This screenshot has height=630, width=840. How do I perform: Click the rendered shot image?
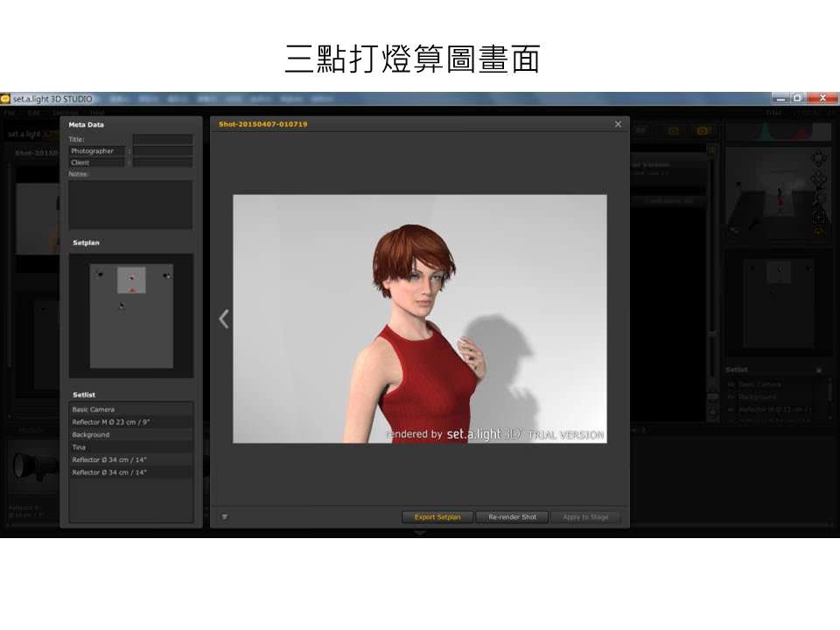(419, 318)
